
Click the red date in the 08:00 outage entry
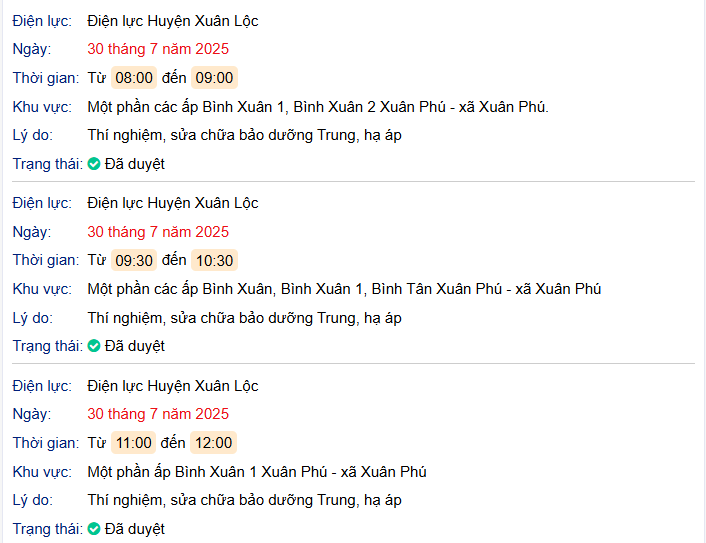pos(158,49)
